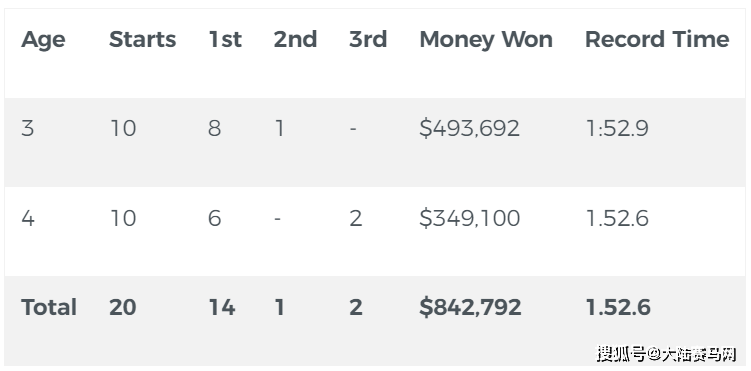Select age 4 record time 1.52.6

tap(617, 218)
